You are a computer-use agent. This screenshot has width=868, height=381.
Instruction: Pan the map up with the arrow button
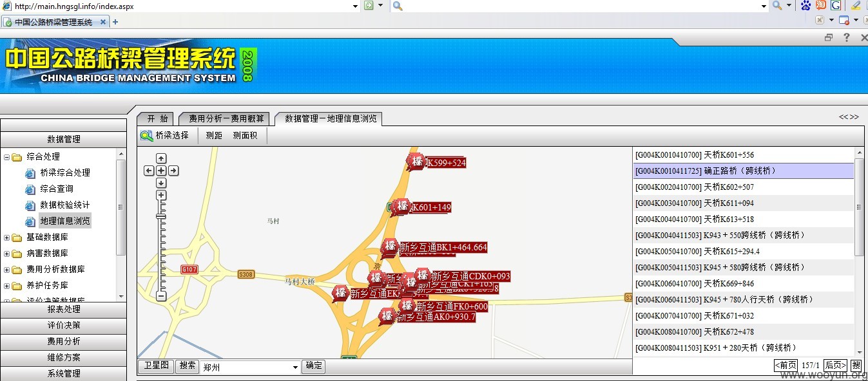[x=161, y=158]
